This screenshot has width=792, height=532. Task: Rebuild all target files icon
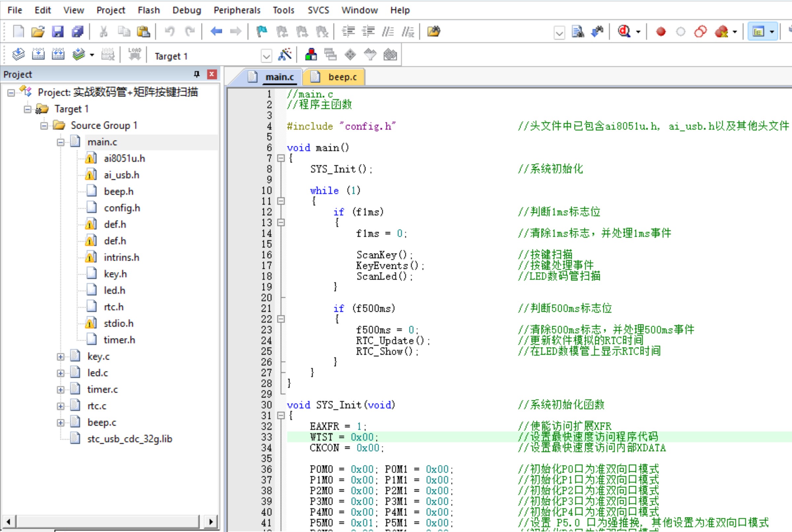click(x=58, y=54)
